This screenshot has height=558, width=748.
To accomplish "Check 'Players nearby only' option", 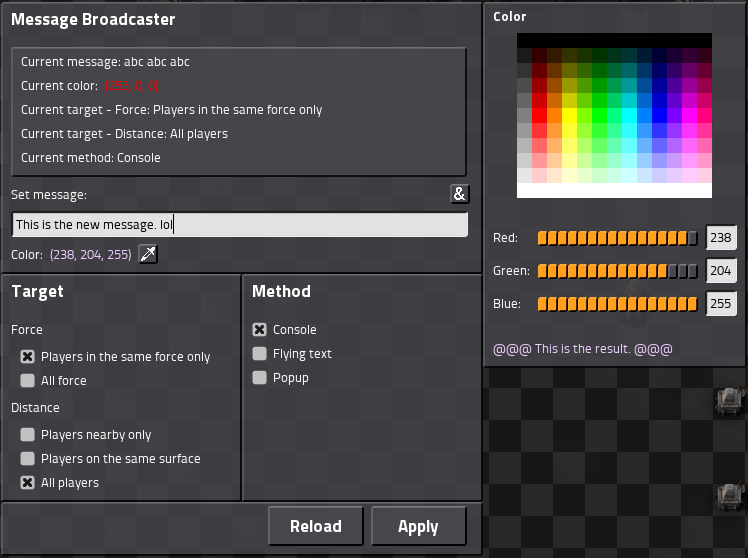I will [28, 435].
